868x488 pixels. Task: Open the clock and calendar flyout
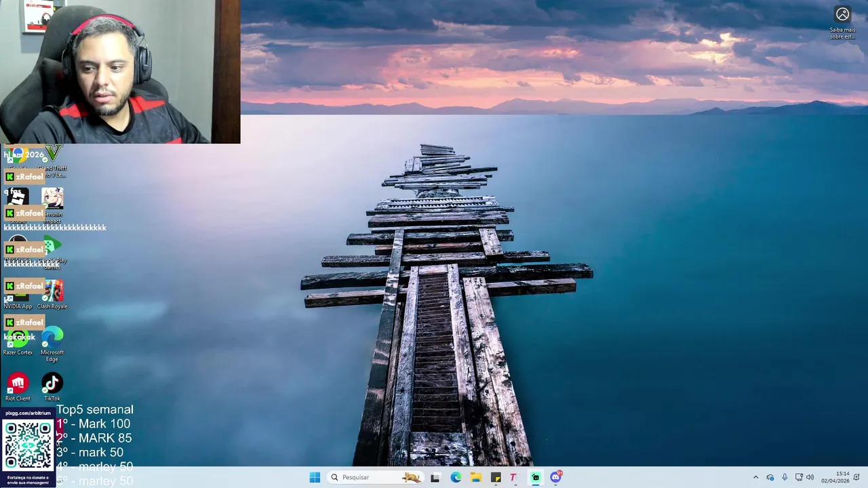click(835, 477)
